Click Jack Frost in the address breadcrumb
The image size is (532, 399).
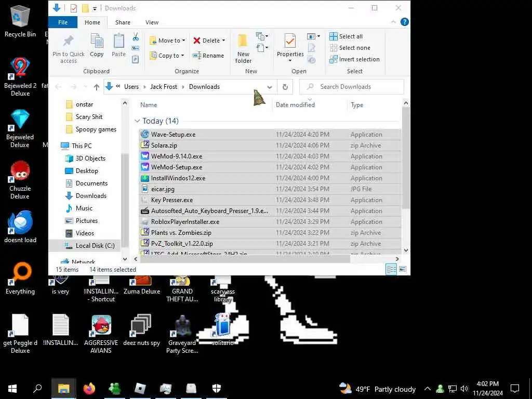pos(164,87)
